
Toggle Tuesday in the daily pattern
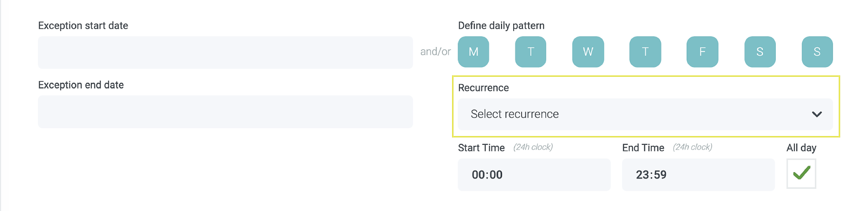(x=530, y=52)
